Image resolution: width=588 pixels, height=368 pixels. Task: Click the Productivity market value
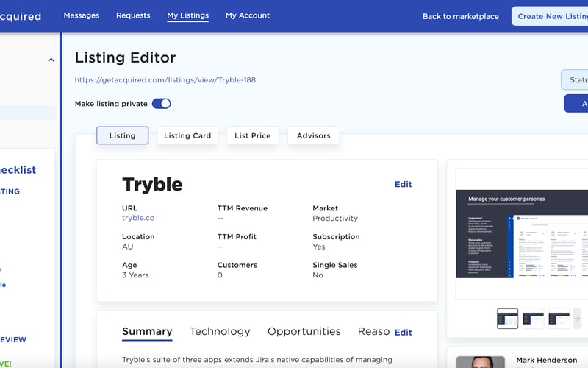tap(335, 219)
